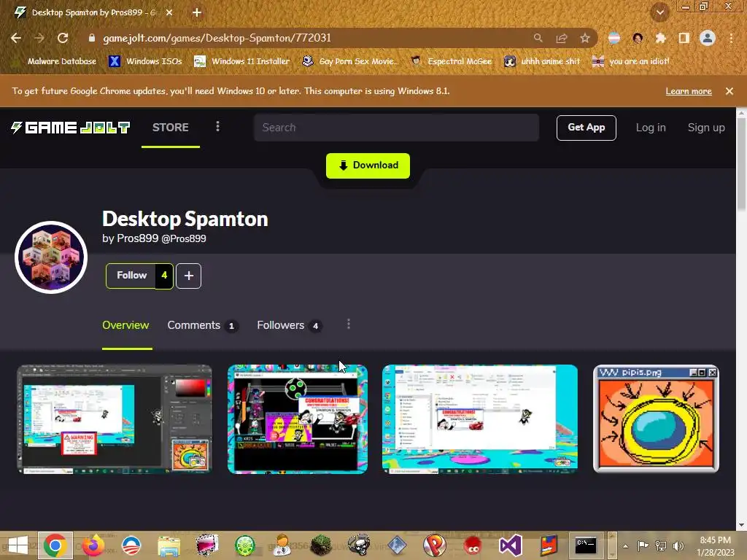Image resolution: width=747 pixels, height=560 pixels.
Task: Click the volume speaker tray icon
Action: pos(678,545)
